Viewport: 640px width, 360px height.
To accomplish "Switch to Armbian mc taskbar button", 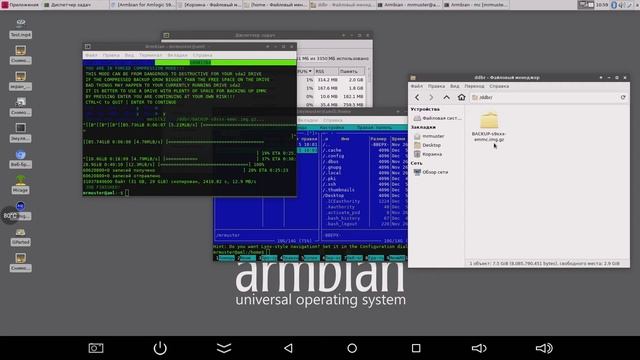I will 476,5.
